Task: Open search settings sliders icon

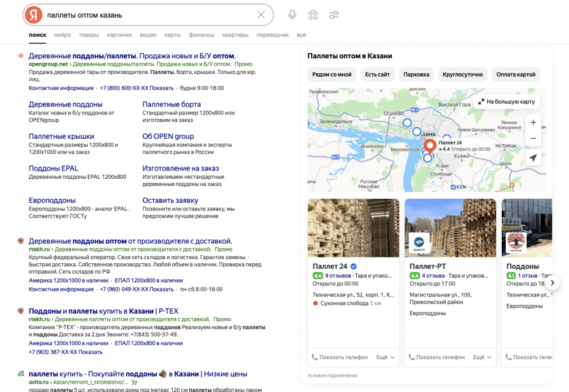Action: (333, 15)
